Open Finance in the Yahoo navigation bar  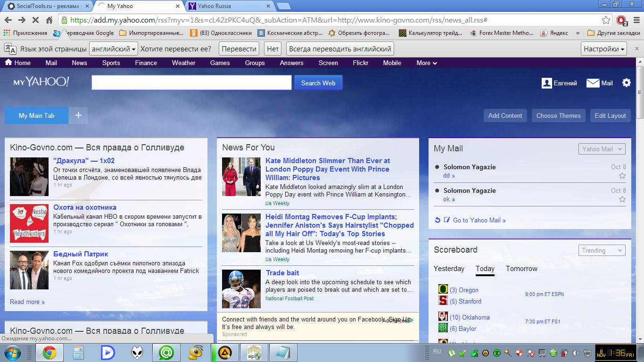pyautogui.click(x=146, y=63)
